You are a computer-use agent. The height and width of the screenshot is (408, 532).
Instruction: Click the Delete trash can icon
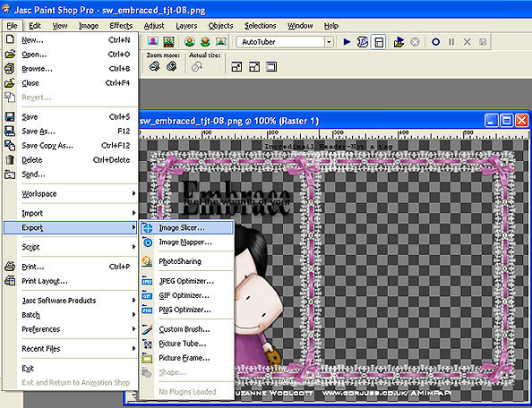click(x=10, y=159)
